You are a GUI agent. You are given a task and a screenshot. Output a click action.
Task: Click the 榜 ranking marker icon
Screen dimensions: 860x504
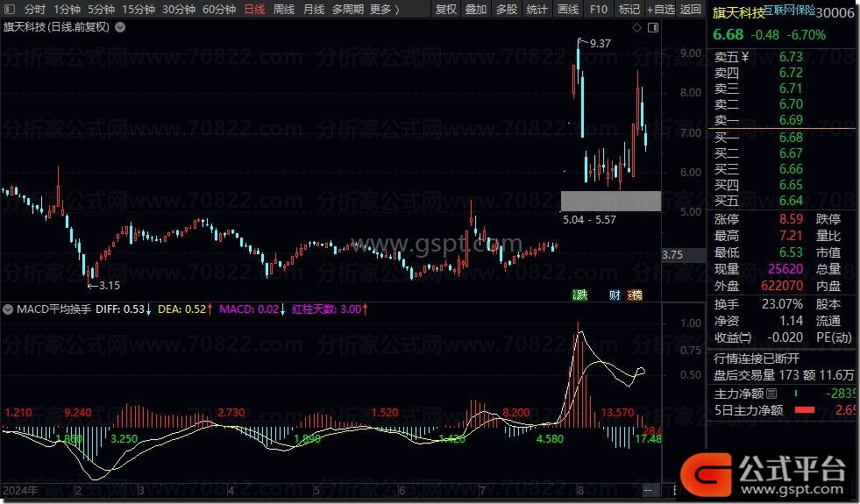[635, 295]
